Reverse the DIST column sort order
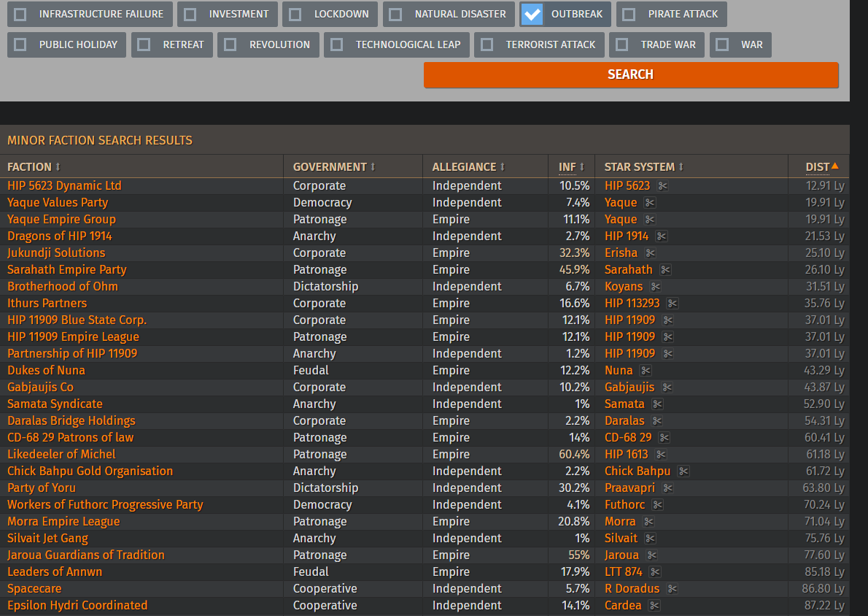Viewport: 868px width, 616px height. (822, 166)
